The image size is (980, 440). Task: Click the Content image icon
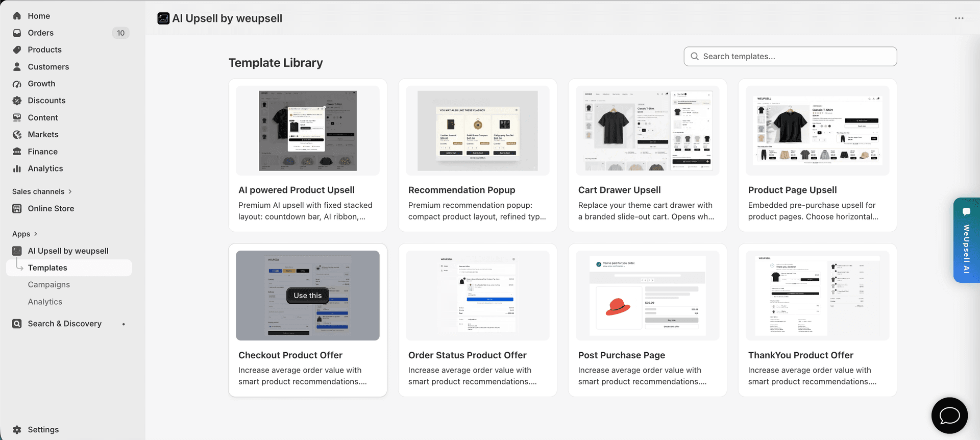(17, 117)
